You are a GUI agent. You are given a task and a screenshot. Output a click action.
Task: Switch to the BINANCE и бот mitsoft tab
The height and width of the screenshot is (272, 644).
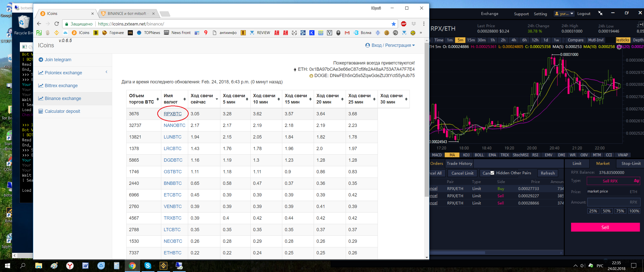[x=128, y=14]
